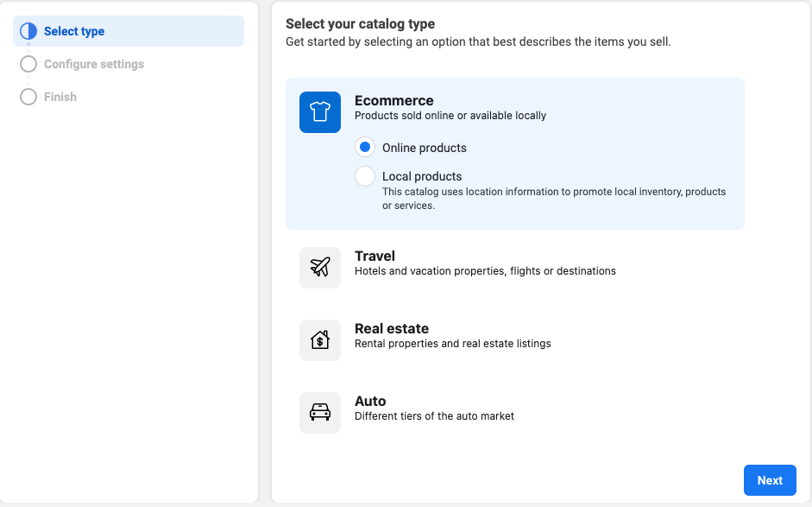Viewport: 812px width, 507px height.
Task: Select the Local products radio button
Action: tap(365, 176)
